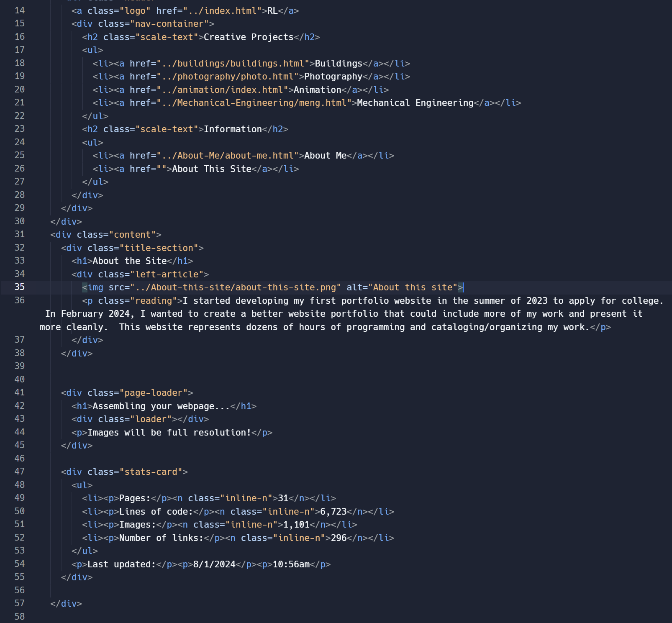The image size is (672, 623).
Task: Click the "Mechanical Engineering" link text
Action: 415,103
